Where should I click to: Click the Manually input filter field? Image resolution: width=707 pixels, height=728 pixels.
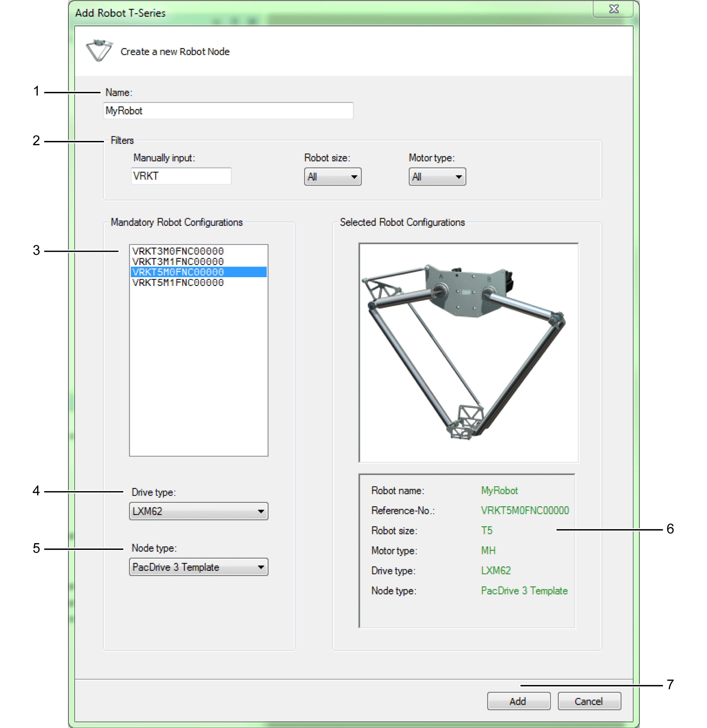coord(181,176)
